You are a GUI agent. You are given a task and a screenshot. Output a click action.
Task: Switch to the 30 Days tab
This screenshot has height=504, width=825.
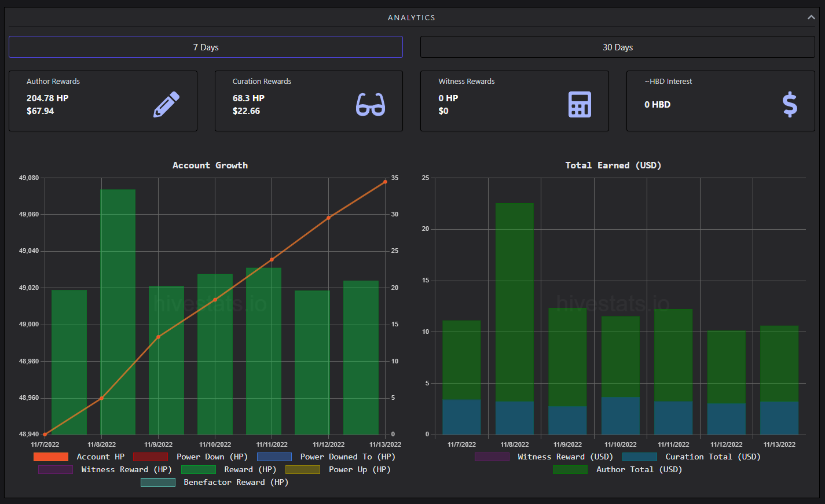coord(618,47)
